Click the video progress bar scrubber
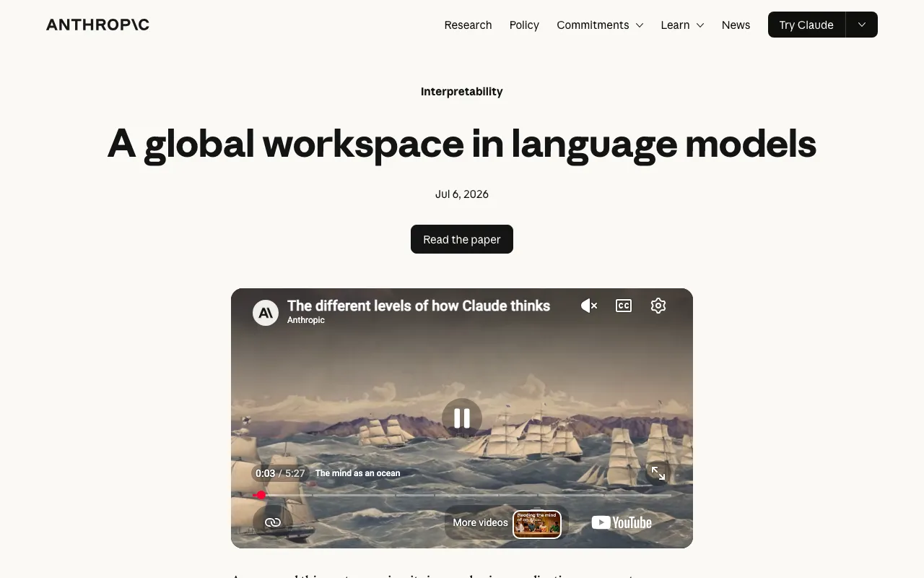The height and width of the screenshot is (578, 924). [x=261, y=495]
